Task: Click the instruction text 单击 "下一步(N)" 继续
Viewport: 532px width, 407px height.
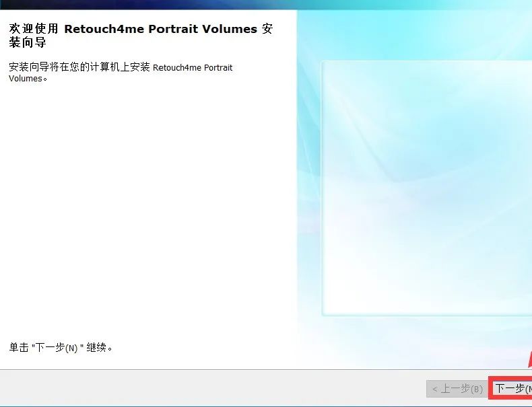Action: coord(61,347)
